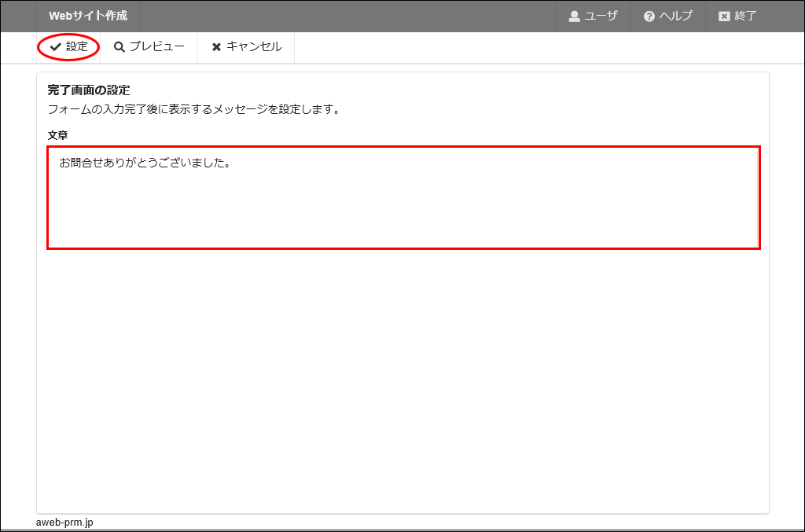Place cursor on お問合せありがとうございました text
Screen dimensions: 805x532
coord(144,163)
